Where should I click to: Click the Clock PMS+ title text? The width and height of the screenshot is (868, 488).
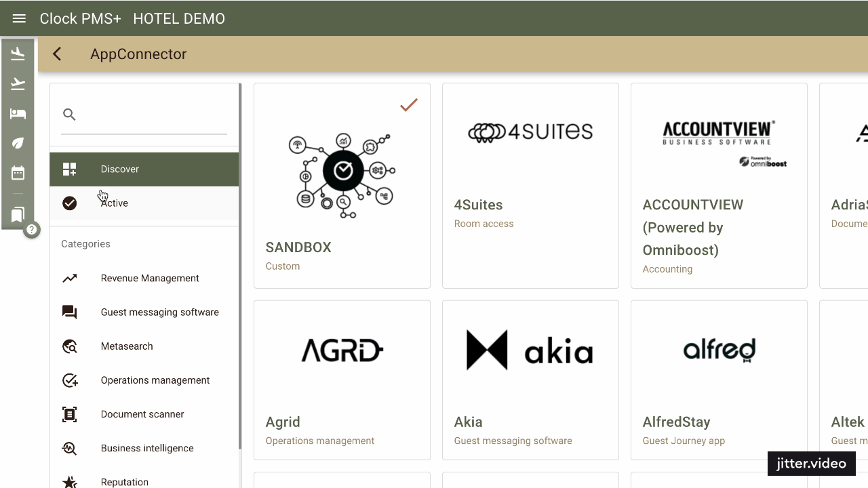(80, 18)
